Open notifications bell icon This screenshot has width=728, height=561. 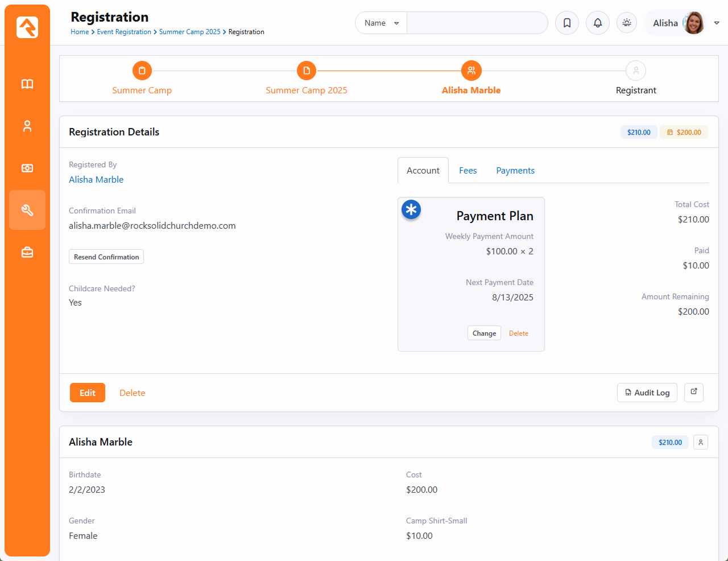(x=597, y=23)
